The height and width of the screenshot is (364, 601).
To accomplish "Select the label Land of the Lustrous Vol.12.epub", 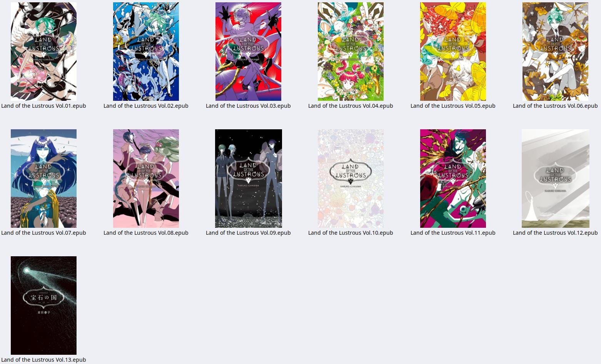I will point(555,233).
